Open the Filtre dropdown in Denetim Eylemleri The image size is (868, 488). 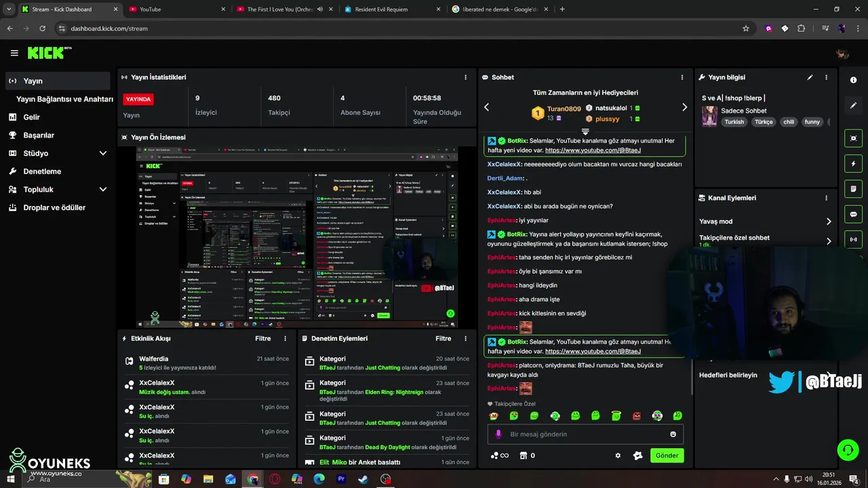point(443,338)
